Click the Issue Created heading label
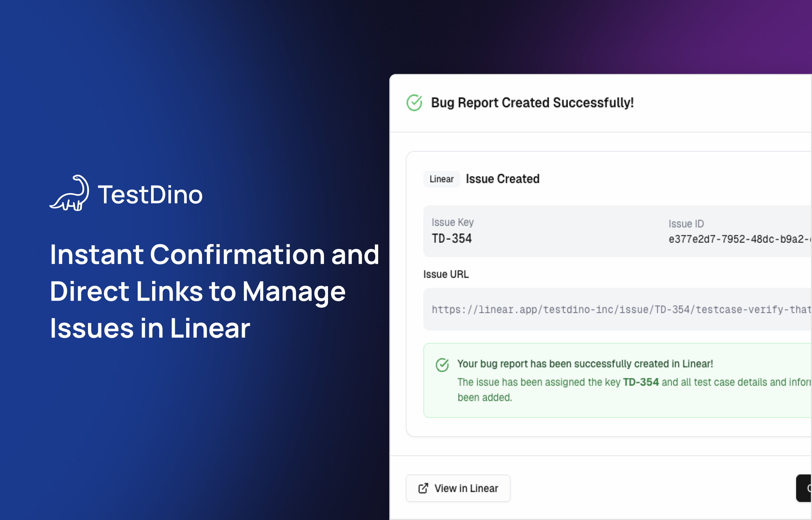Viewport: 812px width, 520px height. coord(502,179)
